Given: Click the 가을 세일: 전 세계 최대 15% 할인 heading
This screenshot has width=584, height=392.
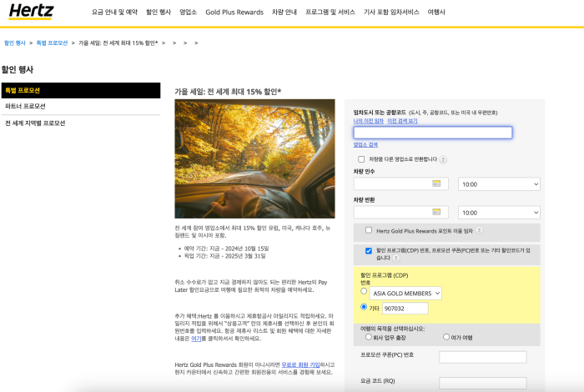Looking at the screenshot, I should click(228, 92).
